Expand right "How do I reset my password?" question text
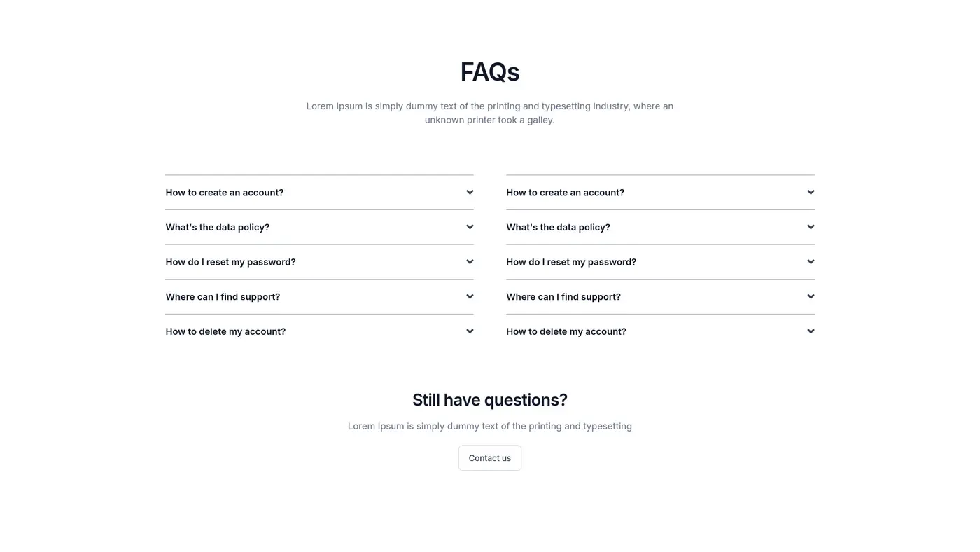The image size is (980, 552). tap(571, 262)
